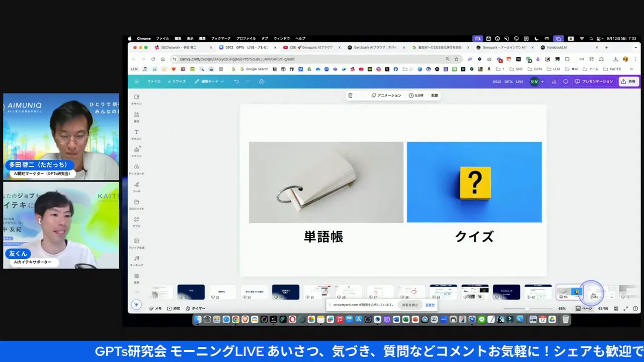Open the テキスト (Text) sidebar panel
The height and width of the screenshot is (362, 644).
point(136,134)
